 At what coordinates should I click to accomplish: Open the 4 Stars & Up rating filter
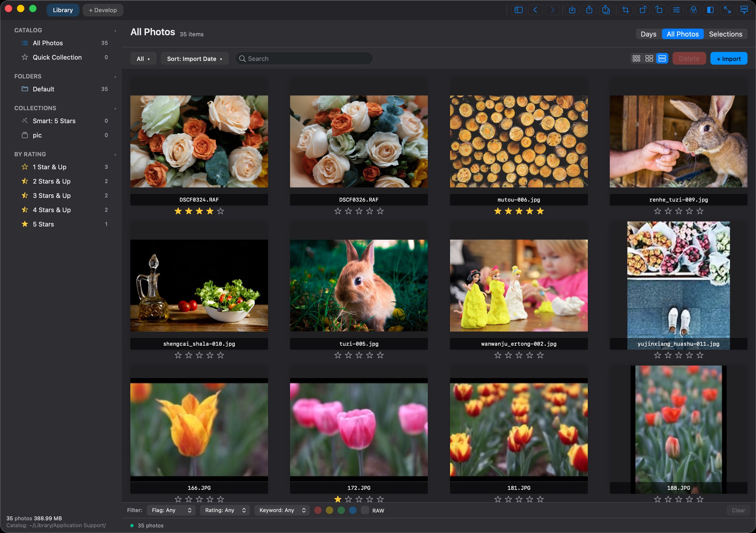[64, 210]
